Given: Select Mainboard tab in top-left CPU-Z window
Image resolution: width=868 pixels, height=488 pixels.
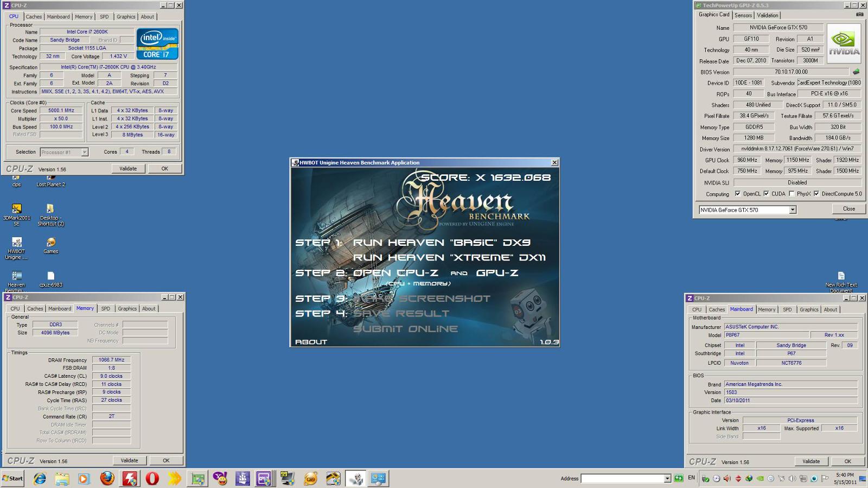Looking at the screenshot, I should pos(58,17).
